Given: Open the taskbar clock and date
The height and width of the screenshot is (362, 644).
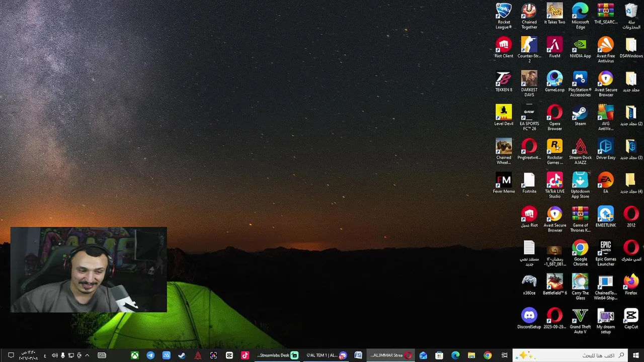Looking at the screenshot, I should 28,355.
